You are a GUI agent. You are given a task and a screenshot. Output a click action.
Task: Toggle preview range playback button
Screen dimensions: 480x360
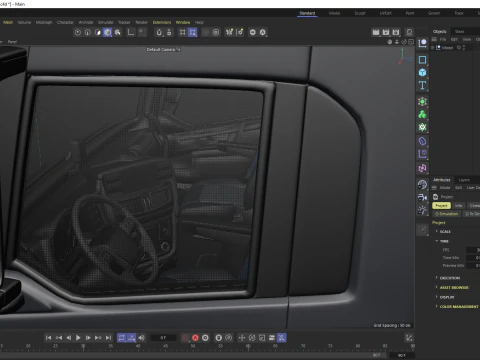(131, 338)
